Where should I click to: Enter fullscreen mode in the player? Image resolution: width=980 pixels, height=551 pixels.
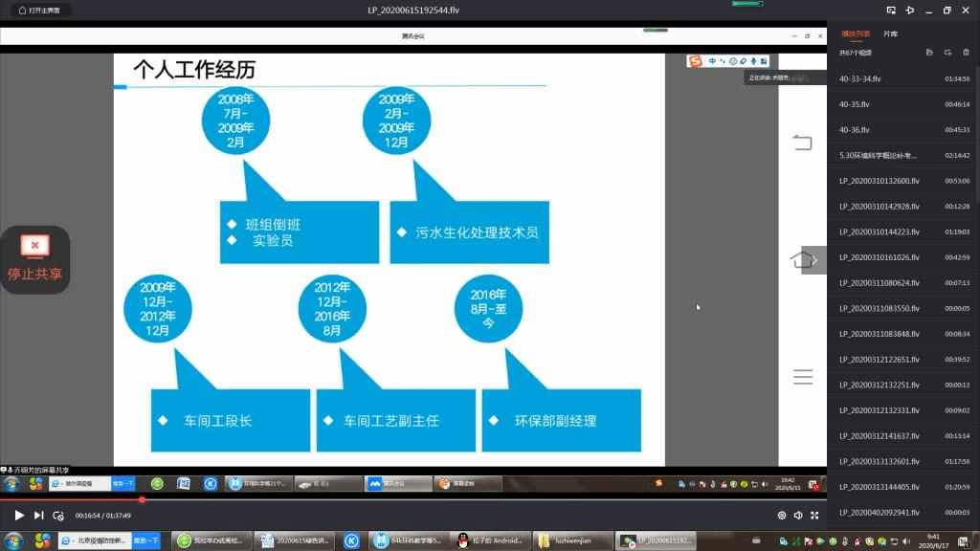point(815,515)
